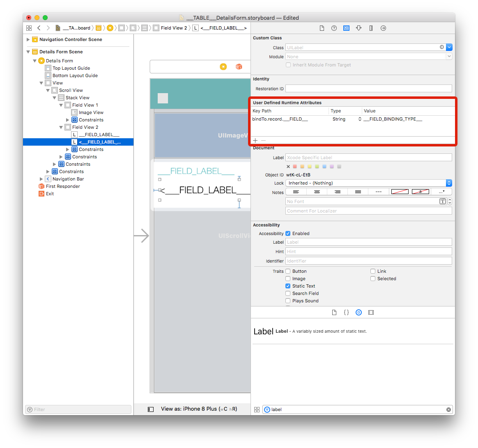Align notes text right
Screen dimensions: 478x448
(338, 192)
